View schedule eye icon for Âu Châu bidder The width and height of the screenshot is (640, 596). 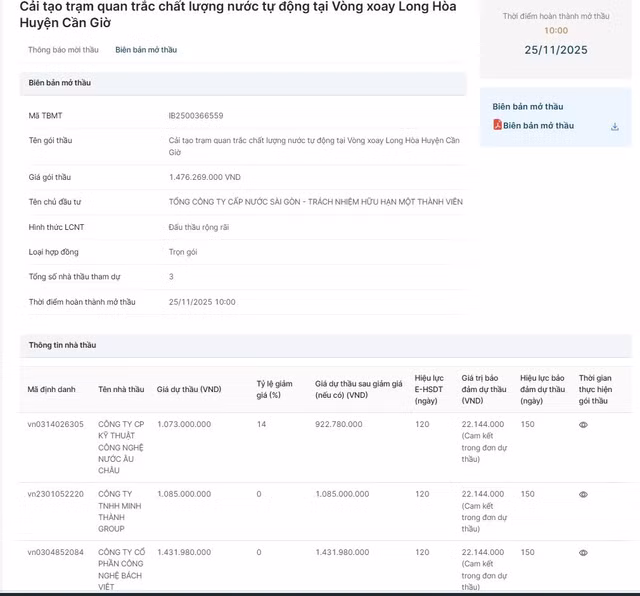click(583, 425)
